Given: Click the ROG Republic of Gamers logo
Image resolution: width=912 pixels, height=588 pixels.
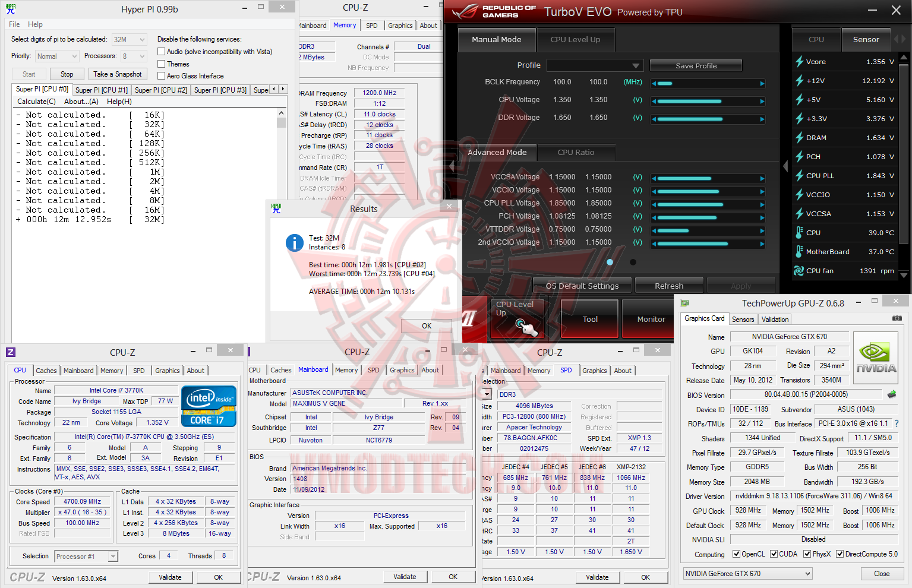Looking at the screenshot, I should tap(494, 12).
